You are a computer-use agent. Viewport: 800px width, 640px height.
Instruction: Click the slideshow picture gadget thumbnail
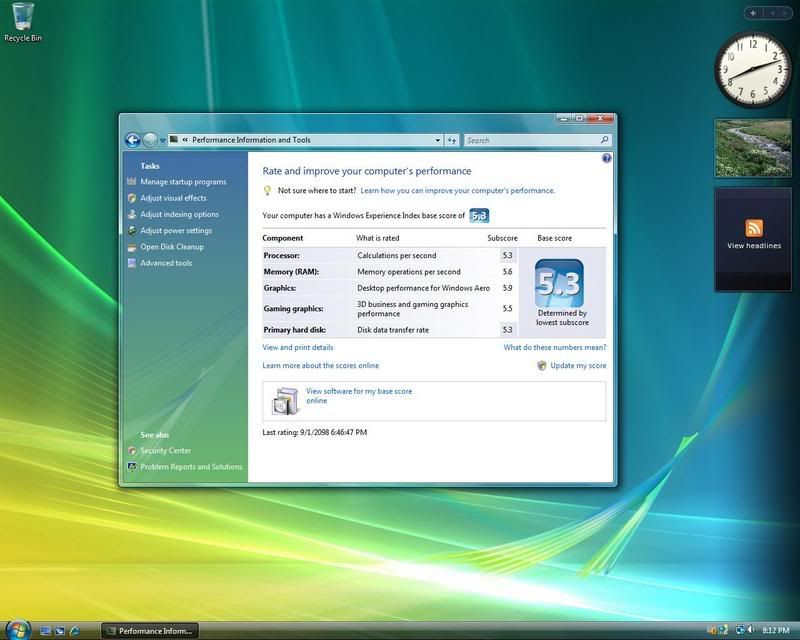[753, 149]
